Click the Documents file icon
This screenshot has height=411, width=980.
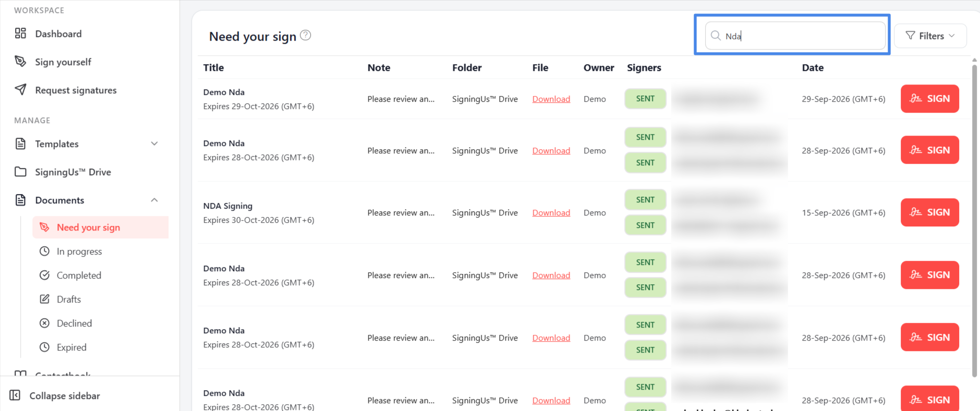pos(20,200)
